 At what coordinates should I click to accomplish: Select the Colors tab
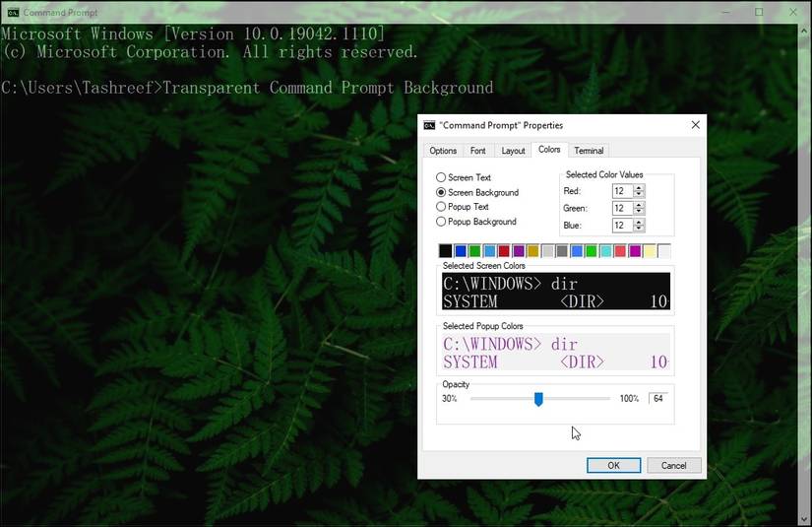549,150
